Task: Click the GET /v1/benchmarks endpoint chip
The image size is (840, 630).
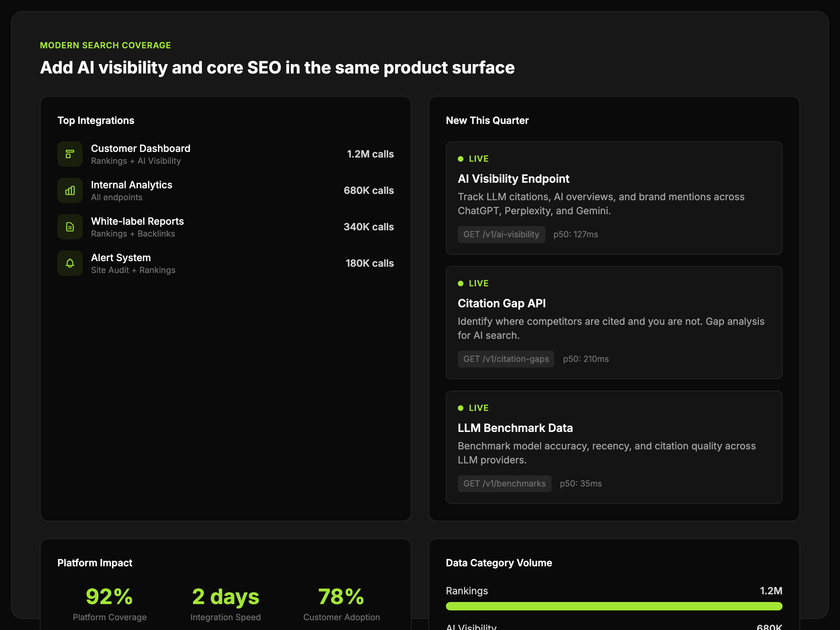Action: (x=504, y=484)
